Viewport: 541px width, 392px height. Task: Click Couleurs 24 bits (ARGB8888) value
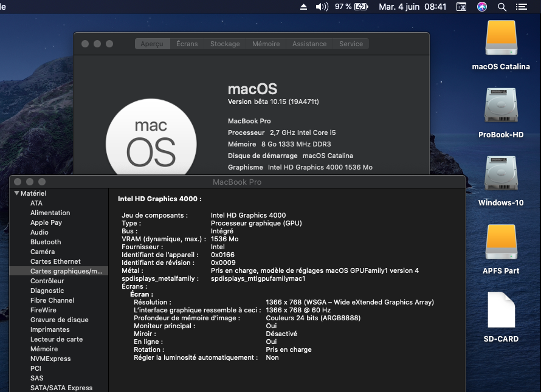pyautogui.click(x=313, y=318)
